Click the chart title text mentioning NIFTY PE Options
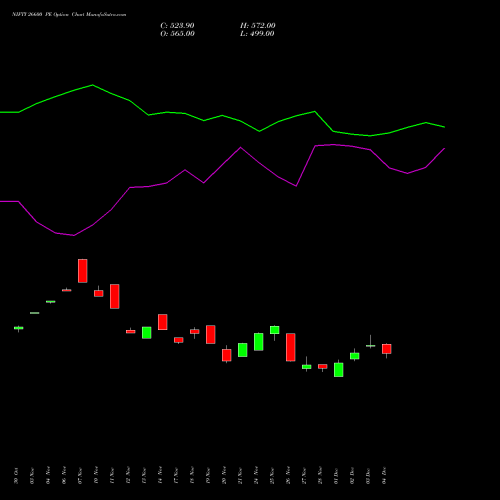This screenshot has height=500, width=500. click(x=69, y=15)
